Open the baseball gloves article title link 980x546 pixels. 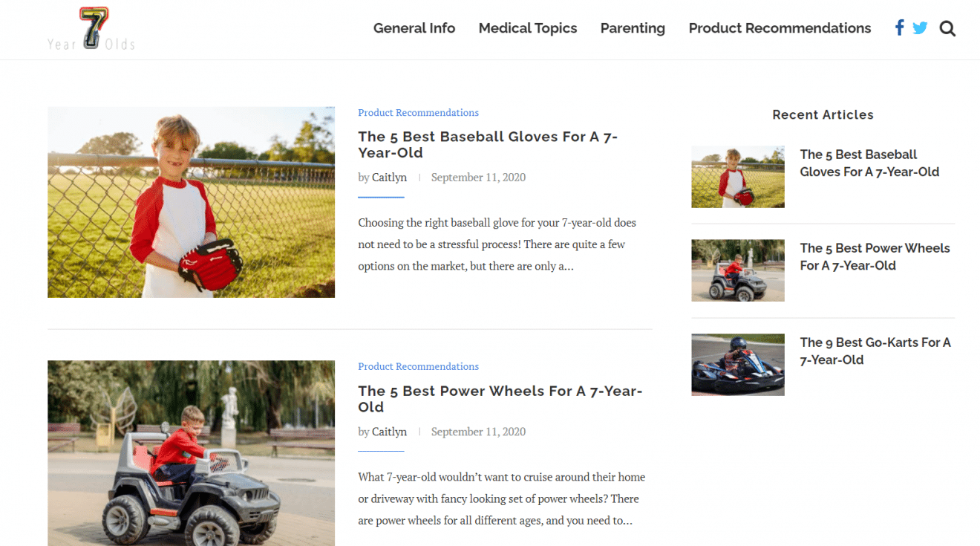(488, 144)
